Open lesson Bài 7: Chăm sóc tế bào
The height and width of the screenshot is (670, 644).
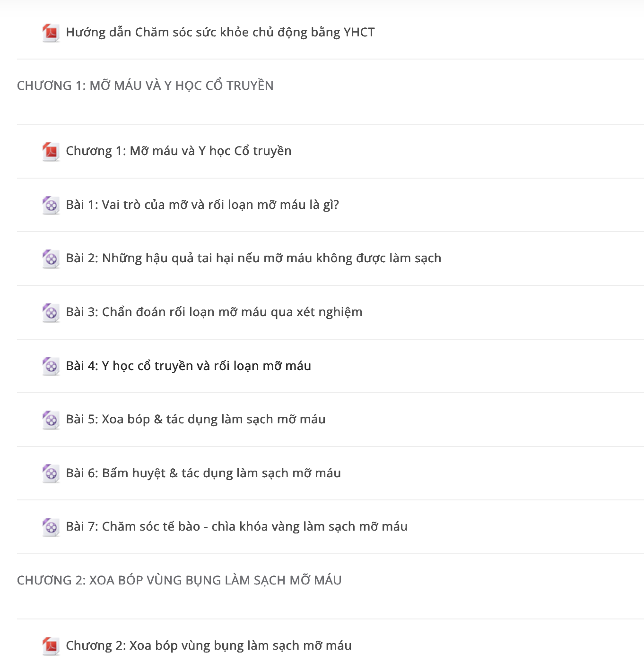click(x=237, y=527)
